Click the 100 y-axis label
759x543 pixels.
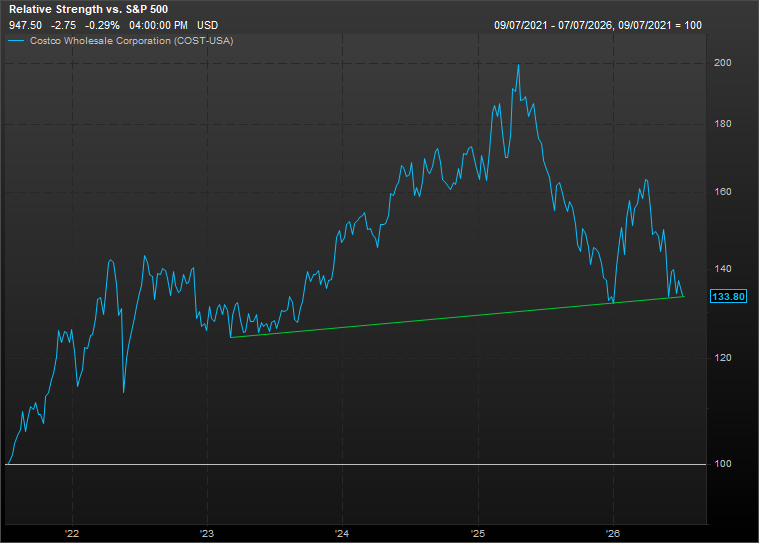pos(723,464)
